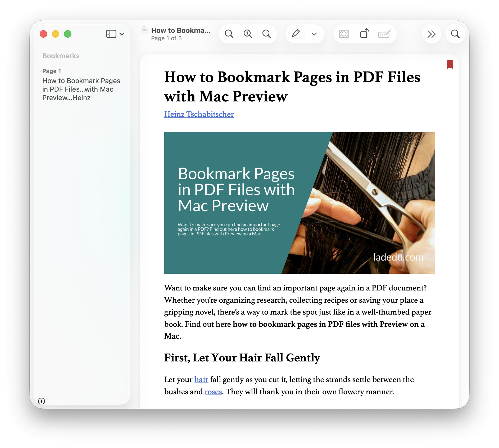The width and height of the screenshot is (499, 448).
Task: Click the 'How to Bookma...' window title
Action: tap(181, 30)
